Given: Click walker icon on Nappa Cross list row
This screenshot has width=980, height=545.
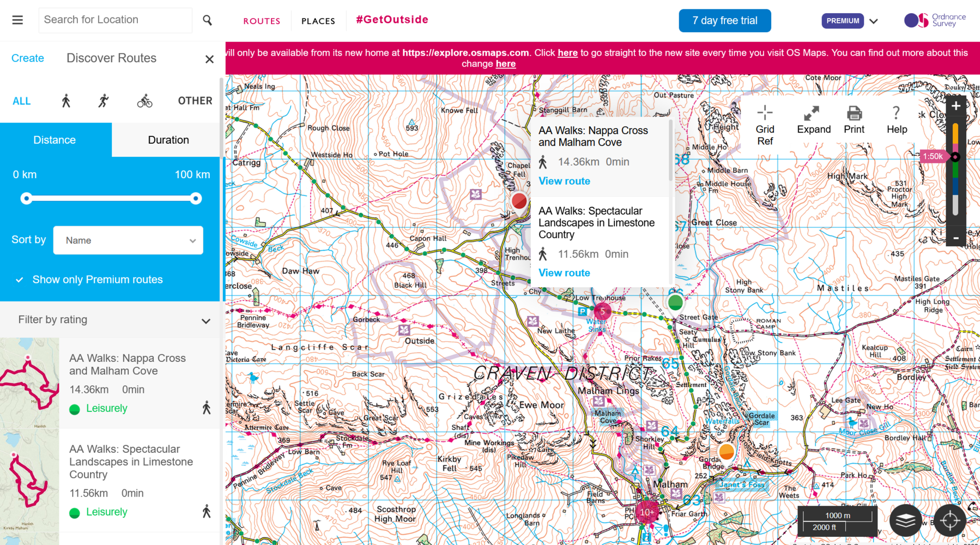Looking at the screenshot, I should [x=206, y=408].
